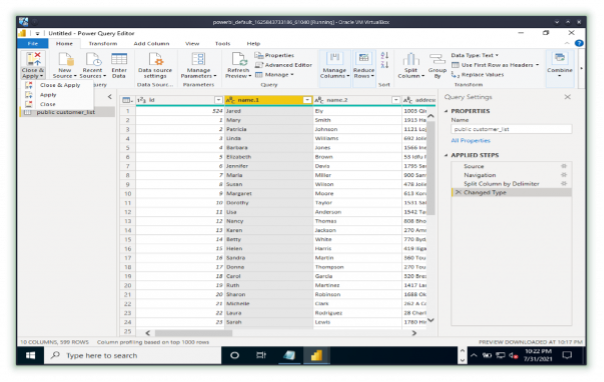Open the Id column filter dropdown
The height and width of the screenshot is (382, 604).
pyautogui.click(x=218, y=100)
